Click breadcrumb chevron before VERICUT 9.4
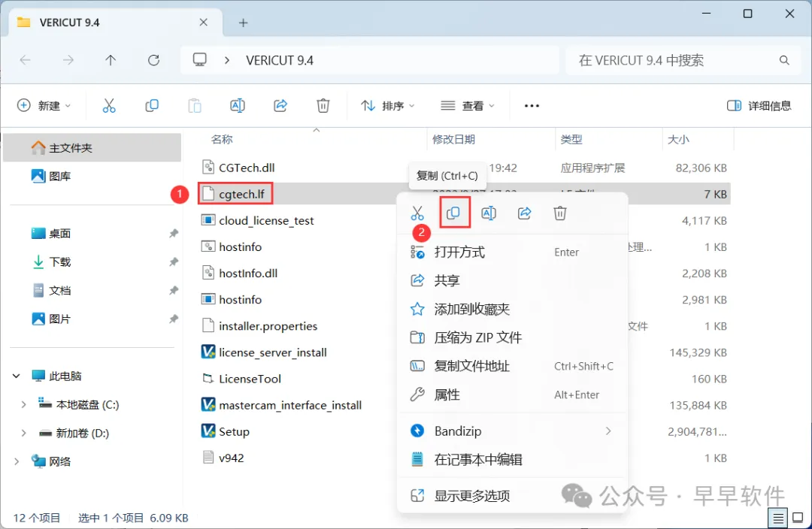Image resolution: width=812 pixels, height=529 pixels. [x=227, y=60]
